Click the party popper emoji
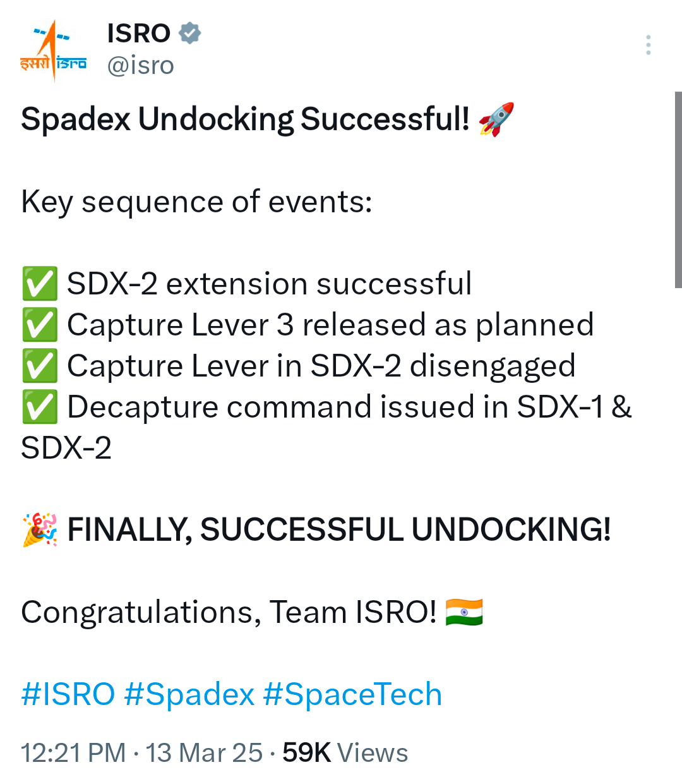 tap(40, 529)
